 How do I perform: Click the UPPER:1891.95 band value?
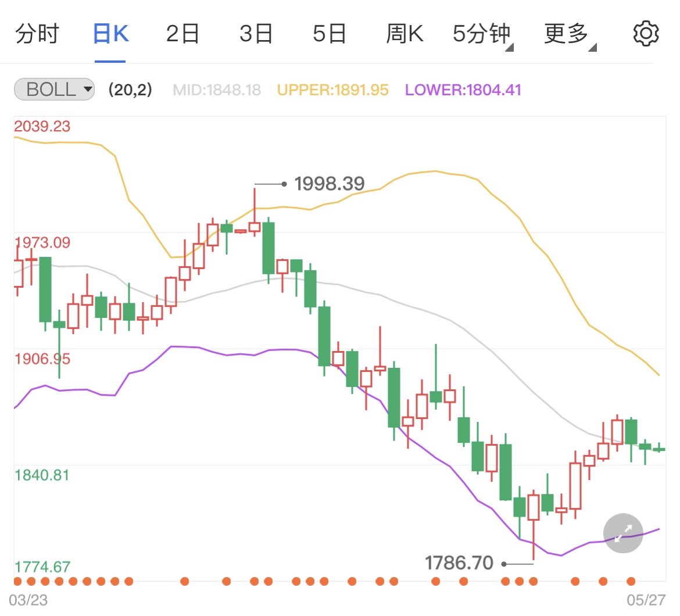click(333, 89)
